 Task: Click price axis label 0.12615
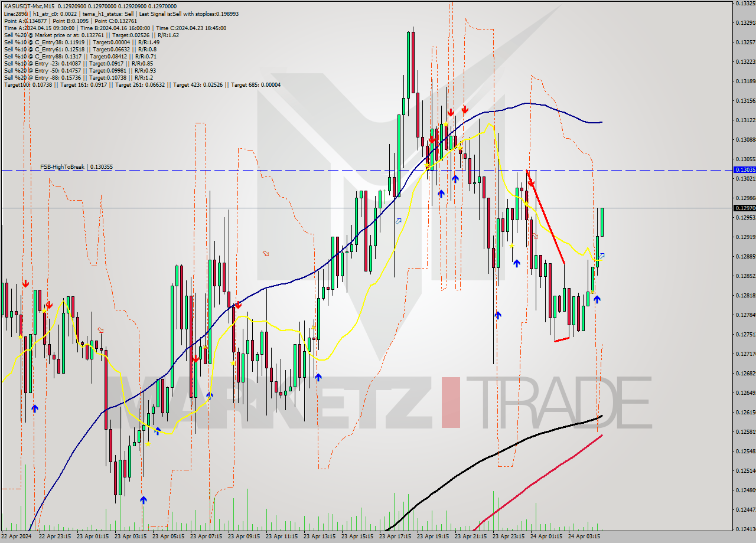click(745, 412)
